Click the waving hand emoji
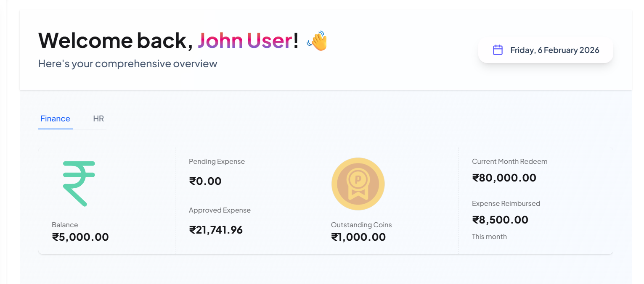Viewport: 644px width, 284px height. click(317, 41)
